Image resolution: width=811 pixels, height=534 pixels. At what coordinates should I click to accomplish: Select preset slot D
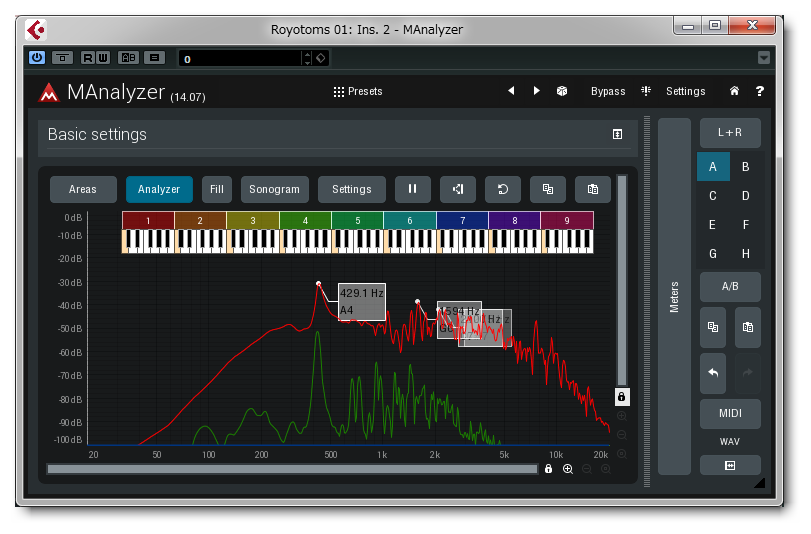coord(746,196)
